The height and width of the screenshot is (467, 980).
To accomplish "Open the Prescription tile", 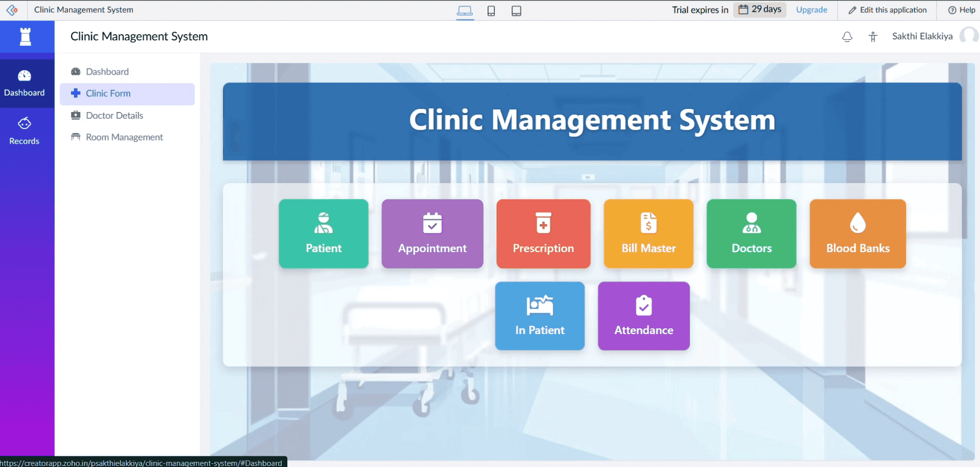I will click(x=543, y=234).
